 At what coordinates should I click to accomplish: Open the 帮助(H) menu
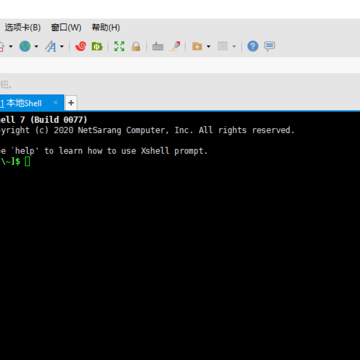[106, 27]
